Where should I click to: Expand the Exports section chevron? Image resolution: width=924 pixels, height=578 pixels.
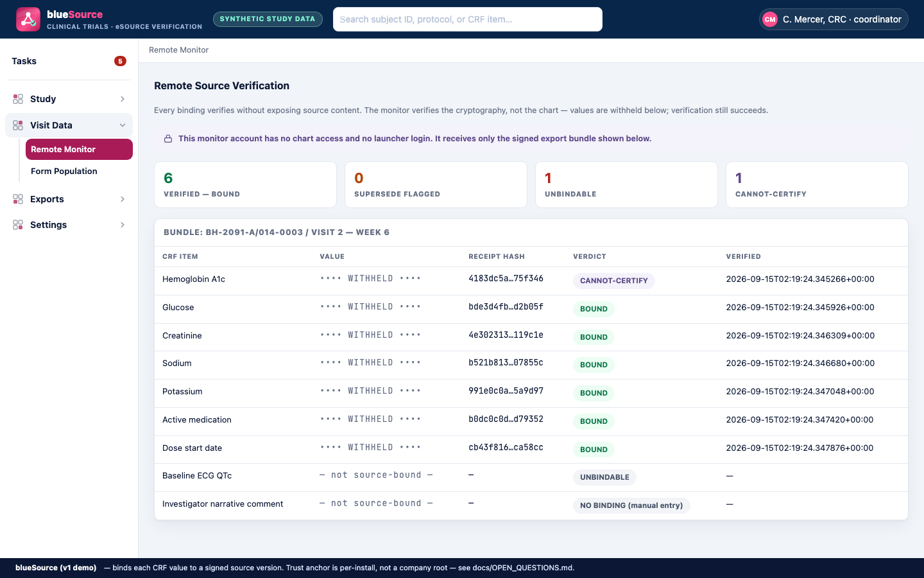(x=123, y=199)
